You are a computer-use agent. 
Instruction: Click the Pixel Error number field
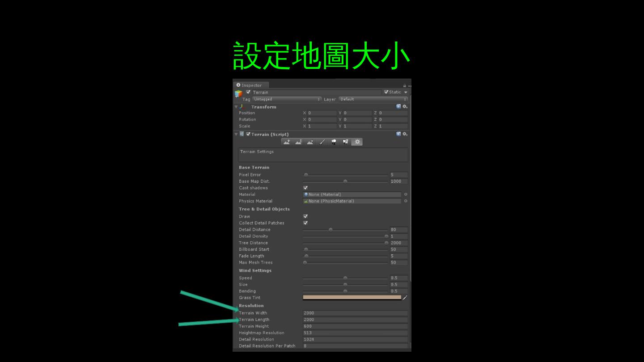(399, 175)
